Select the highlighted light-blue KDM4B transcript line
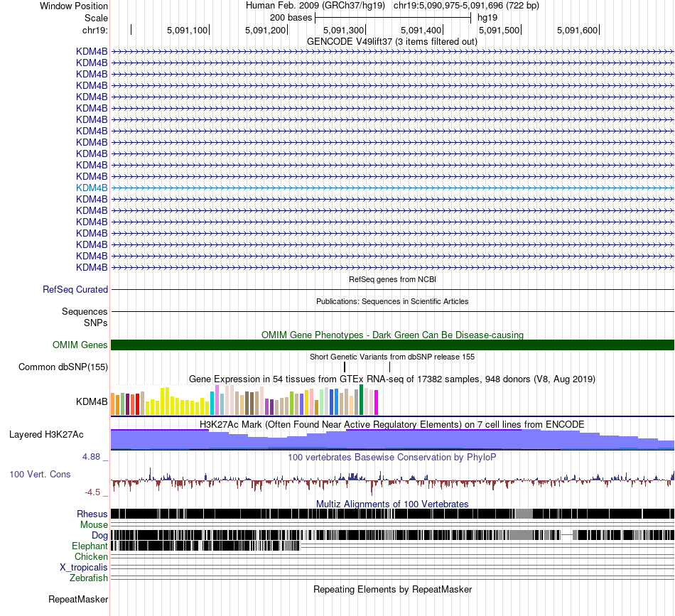Image resolution: width=675 pixels, height=616 pixels. [x=393, y=188]
